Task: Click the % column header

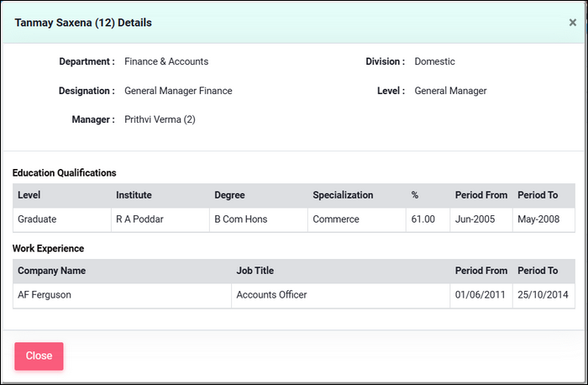Action: (x=415, y=195)
